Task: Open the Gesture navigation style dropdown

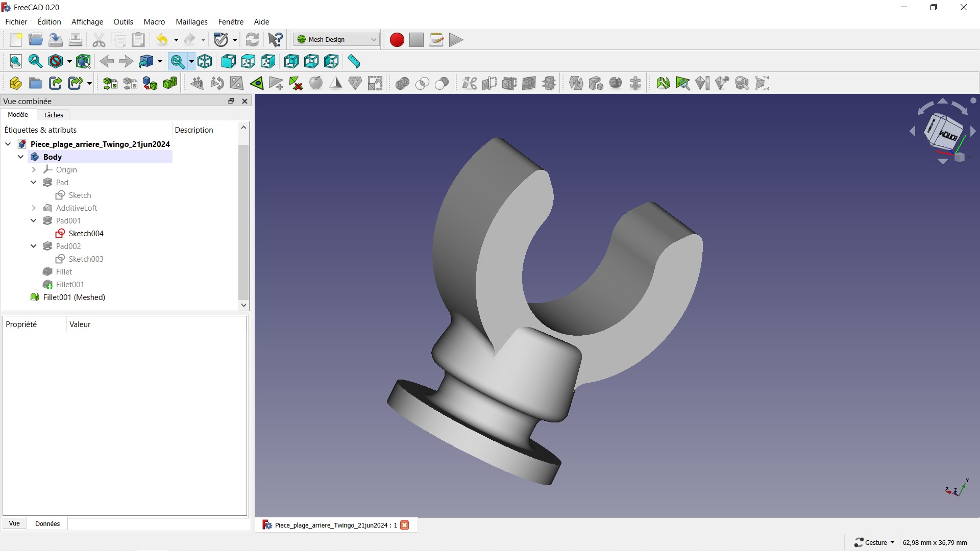Action: (x=875, y=542)
